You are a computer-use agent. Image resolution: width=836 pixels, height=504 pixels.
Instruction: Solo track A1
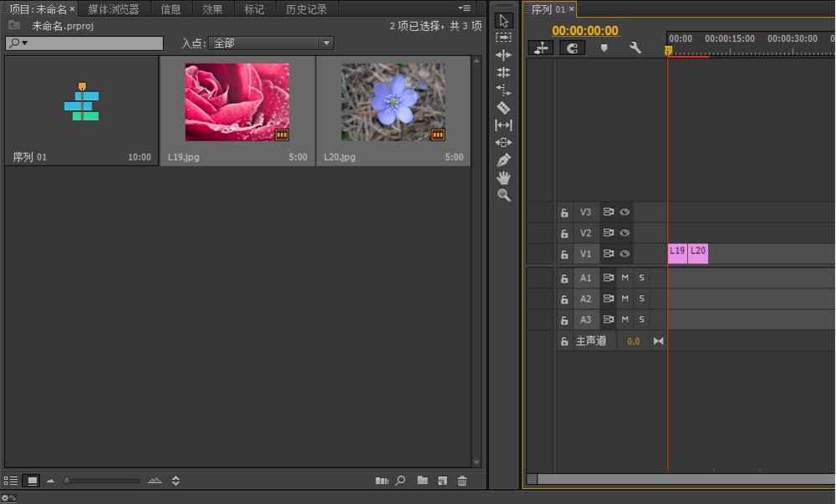pyautogui.click(x=641, y=277)
